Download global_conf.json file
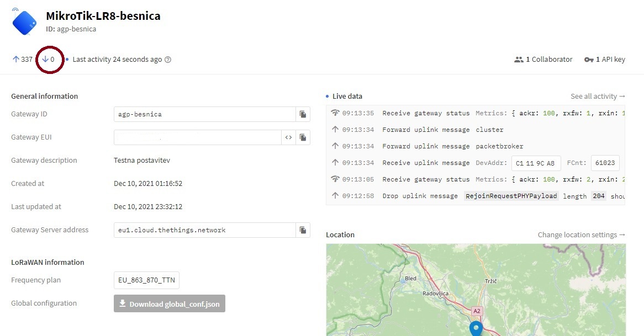This screenshot has width=644, height=336. pos(169,303)
